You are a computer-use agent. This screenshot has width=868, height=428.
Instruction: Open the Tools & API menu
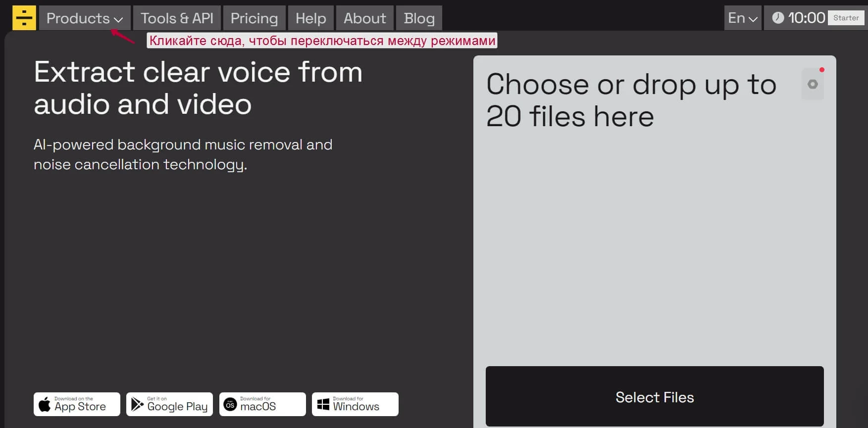point(177,18)
